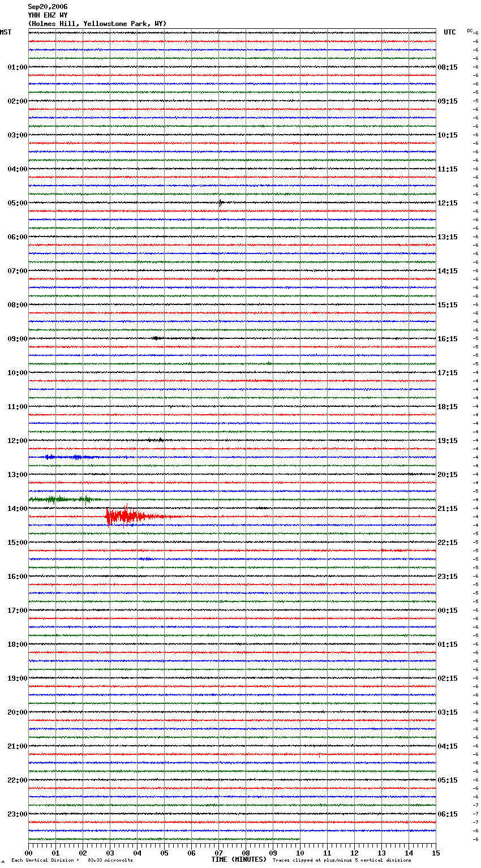Click the '06:15' UTC time label

(448, 814)
